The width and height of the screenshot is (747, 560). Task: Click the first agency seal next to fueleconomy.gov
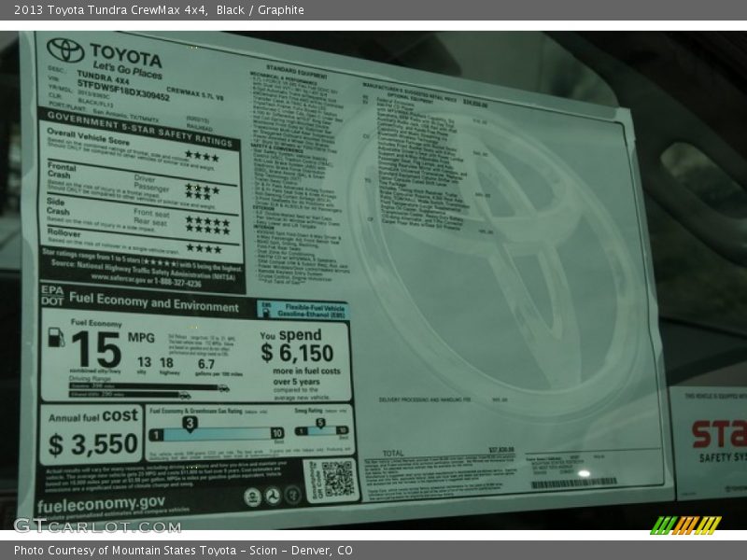point(252,497)
